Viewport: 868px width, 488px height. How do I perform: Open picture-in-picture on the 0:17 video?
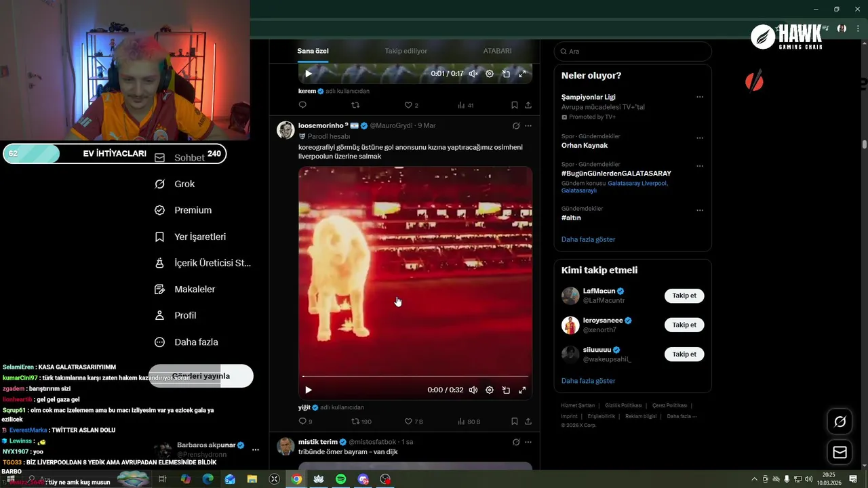pos(506,74)
